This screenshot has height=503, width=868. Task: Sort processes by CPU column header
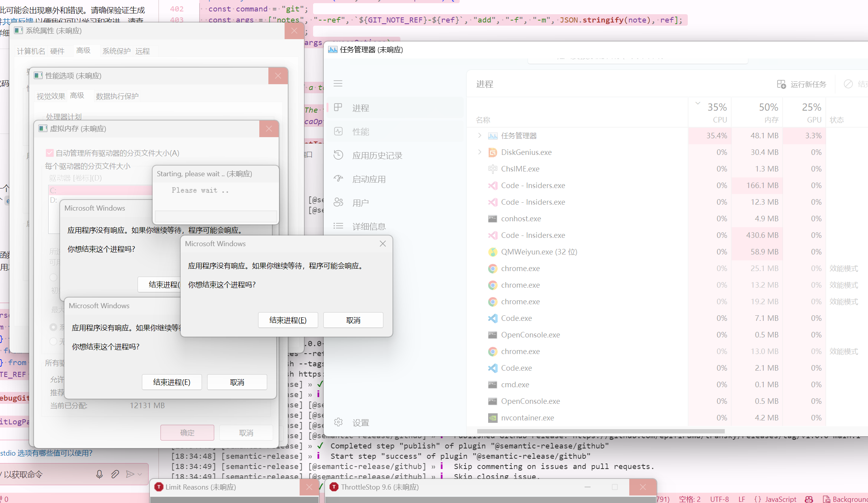point(716,113)
